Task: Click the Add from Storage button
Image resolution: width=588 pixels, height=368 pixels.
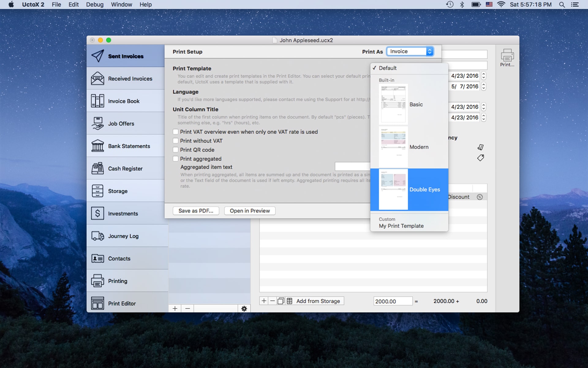Action: point(318,301)
